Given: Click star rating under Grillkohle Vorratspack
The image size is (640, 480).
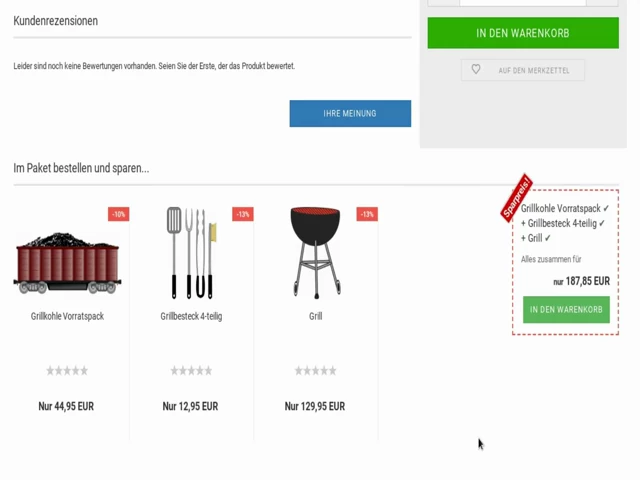Looking at the screenshot, I should coord(67,371).
